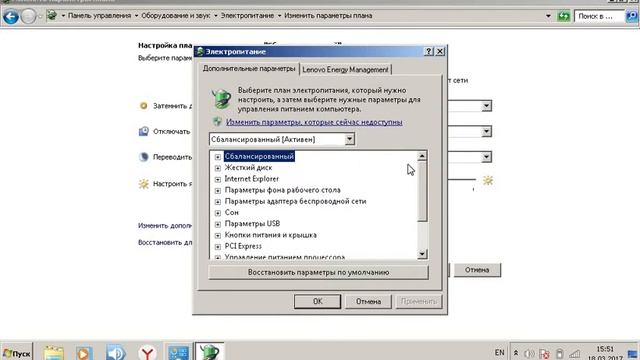Expand Кнопки питания и крышка node
640x360 pixels.
218,235
